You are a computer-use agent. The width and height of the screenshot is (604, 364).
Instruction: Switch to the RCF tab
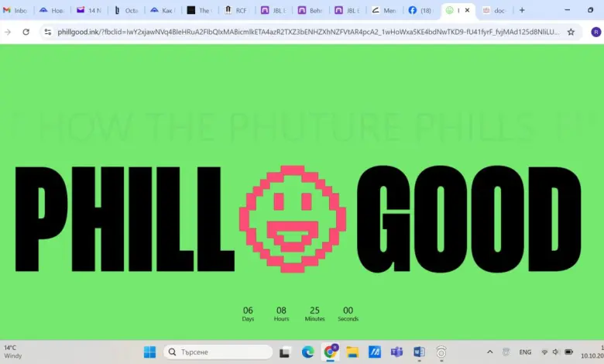pyautogui.click(x=236, y=11)
